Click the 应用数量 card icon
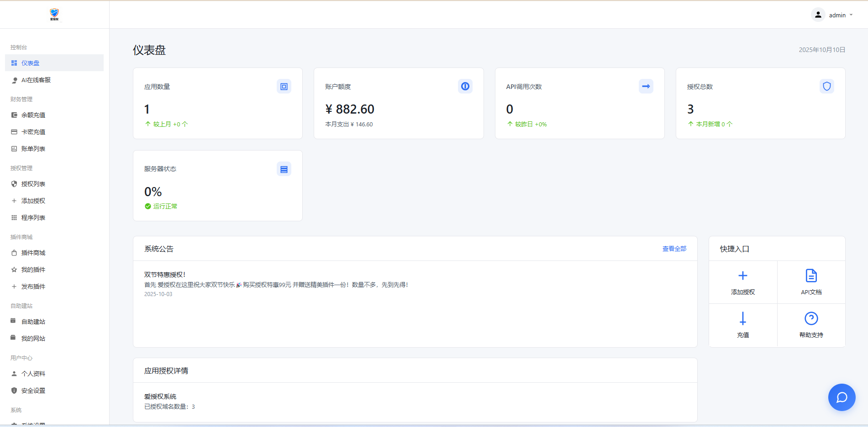This screenshot has height=427, width=868. [284, 87]
